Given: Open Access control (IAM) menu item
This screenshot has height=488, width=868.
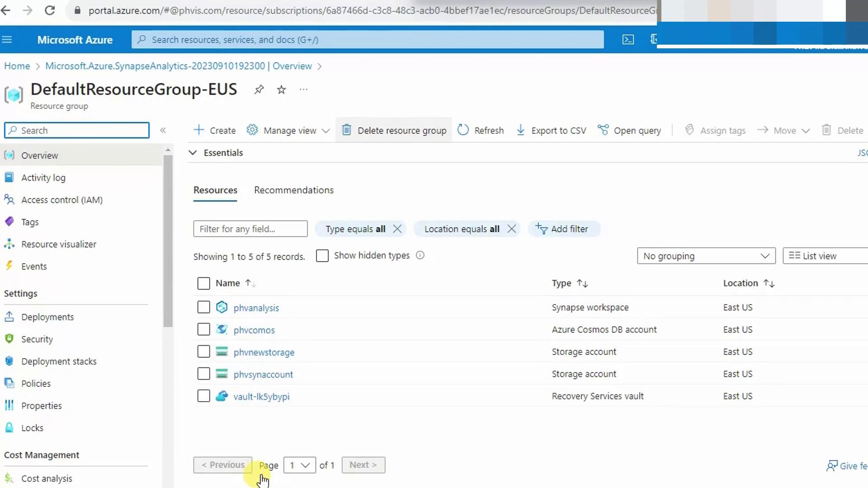Looking at the screenshot, I should click(x=61, y=200).
